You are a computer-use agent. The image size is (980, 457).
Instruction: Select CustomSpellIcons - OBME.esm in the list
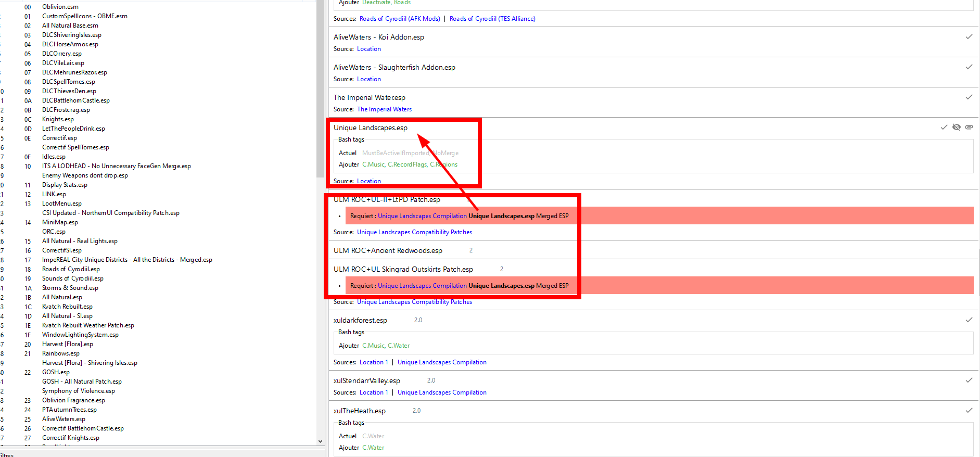tap(85, 16)
